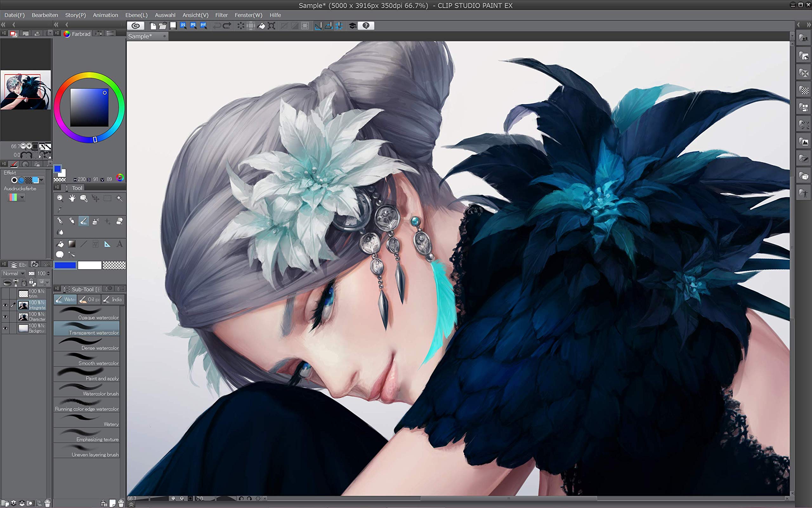Open help question mark icon
Image resolution: width=812 pixels, height=508 pixels.
point(366,25)
